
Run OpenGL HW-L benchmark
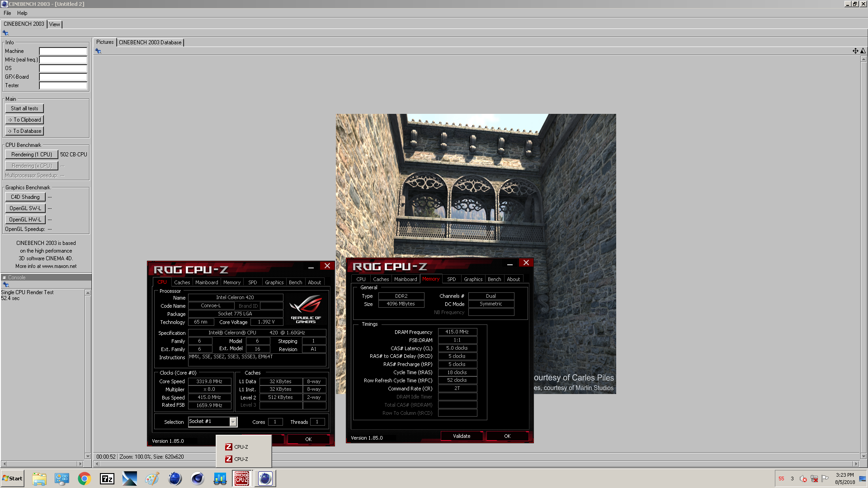pyautogui.click(x=25, y=220)
